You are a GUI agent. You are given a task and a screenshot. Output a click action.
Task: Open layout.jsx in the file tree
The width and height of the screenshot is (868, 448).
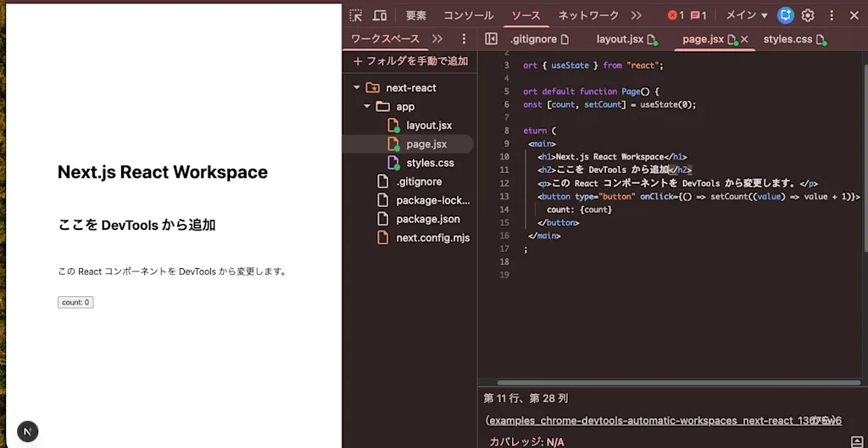click(429, 126)
